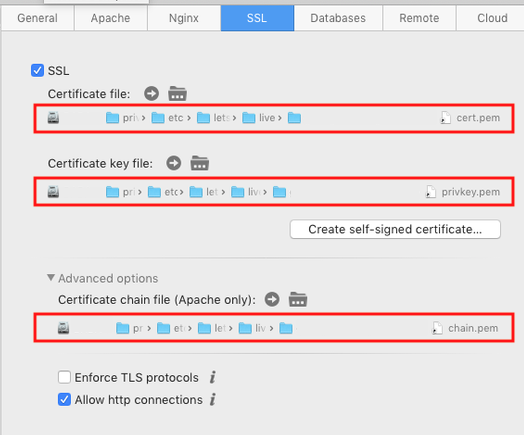This screenshot has height=435, width=524.
Task: Select the lets folder in certificate file path
Action: (213, 118)
